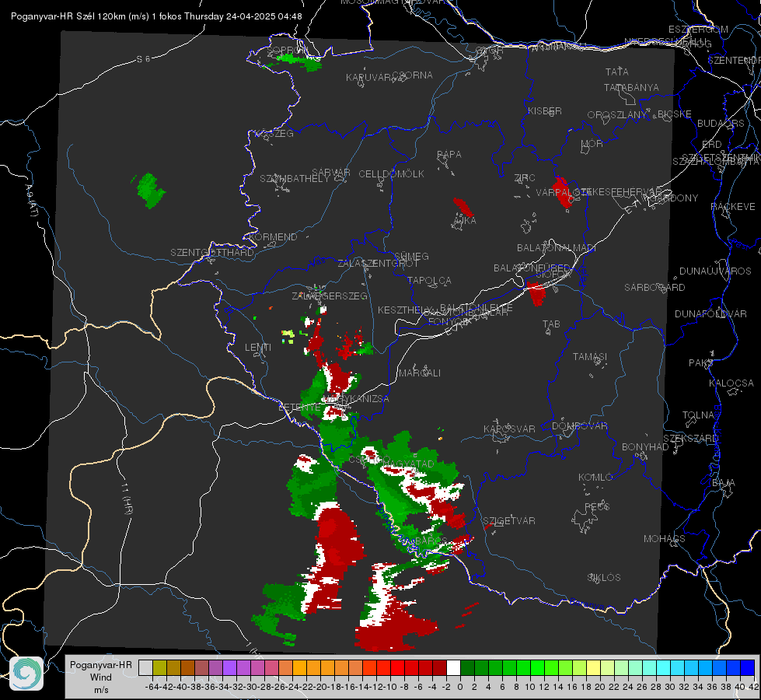761x700 pixels.
Task: Select the MOHÁCS town label
Action: (x=665, y=539)
